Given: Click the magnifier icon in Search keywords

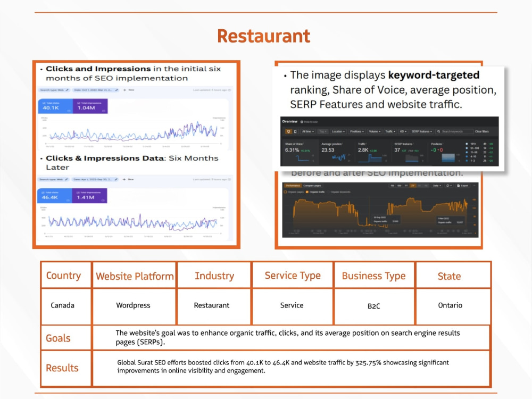Looking at the screenshot, I should pos(439,131).
